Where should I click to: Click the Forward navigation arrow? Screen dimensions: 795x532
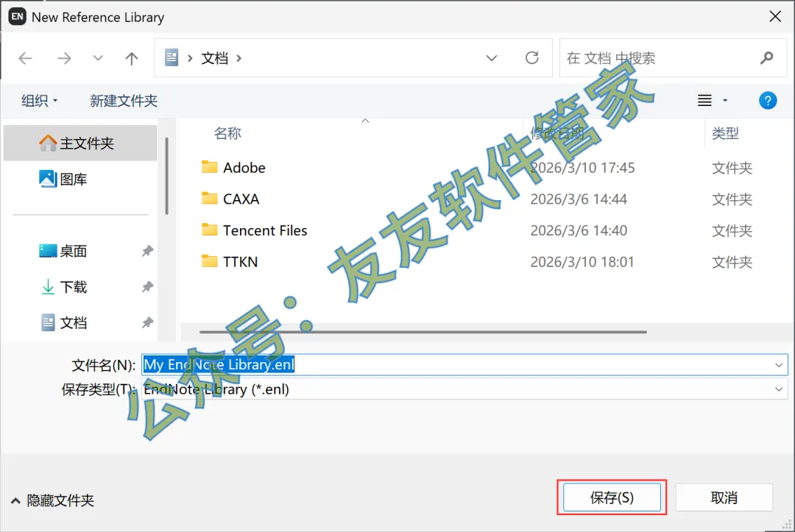(x=64, y=58)
